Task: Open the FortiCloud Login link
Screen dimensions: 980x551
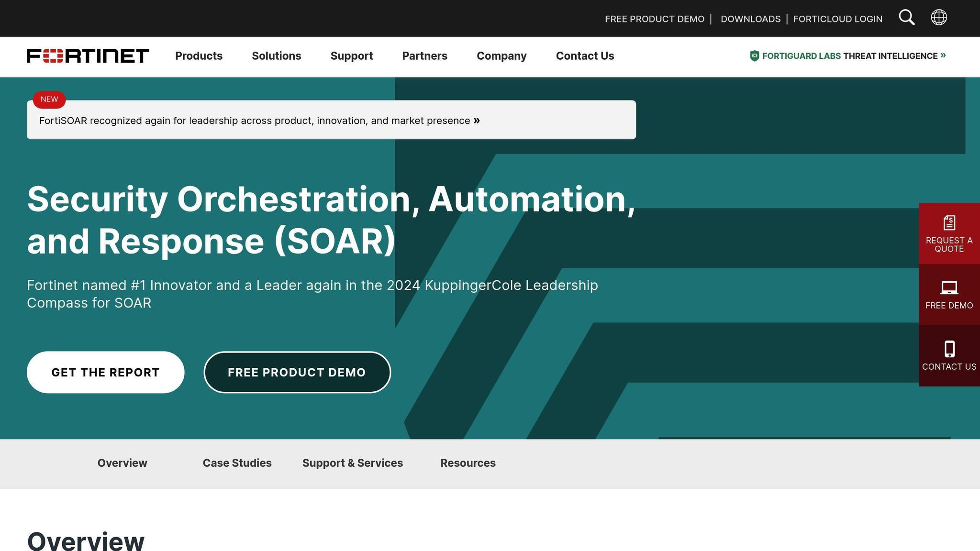Action: click(837, 19)
